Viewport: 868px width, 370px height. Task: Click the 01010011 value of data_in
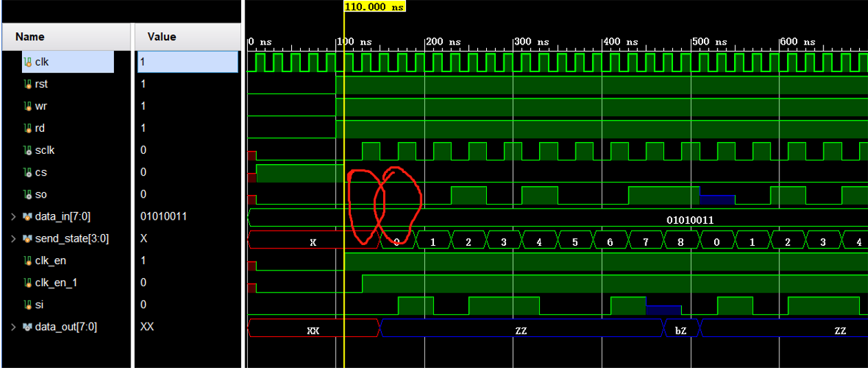point(163,216)
